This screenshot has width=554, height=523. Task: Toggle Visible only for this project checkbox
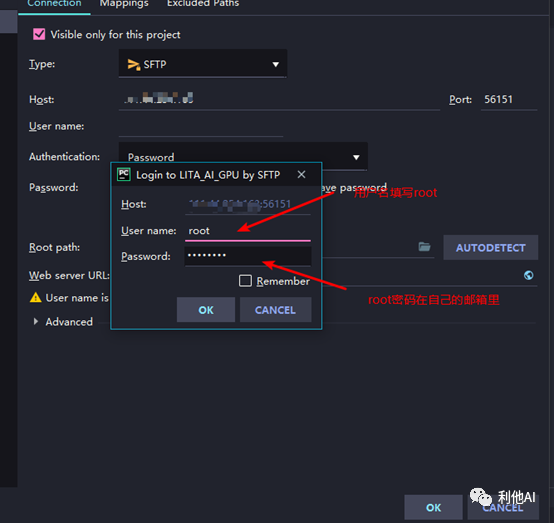click(x=39, y=34)
